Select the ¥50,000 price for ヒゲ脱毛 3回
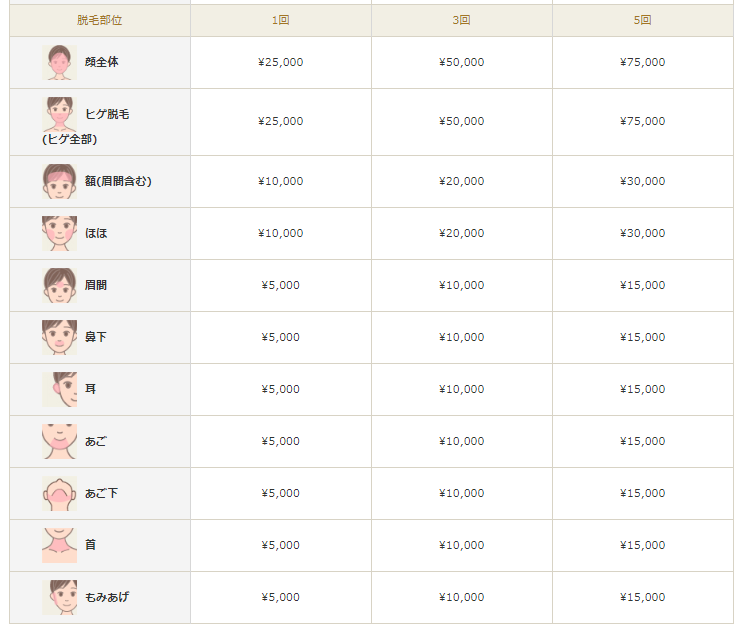 pos(461,121)
